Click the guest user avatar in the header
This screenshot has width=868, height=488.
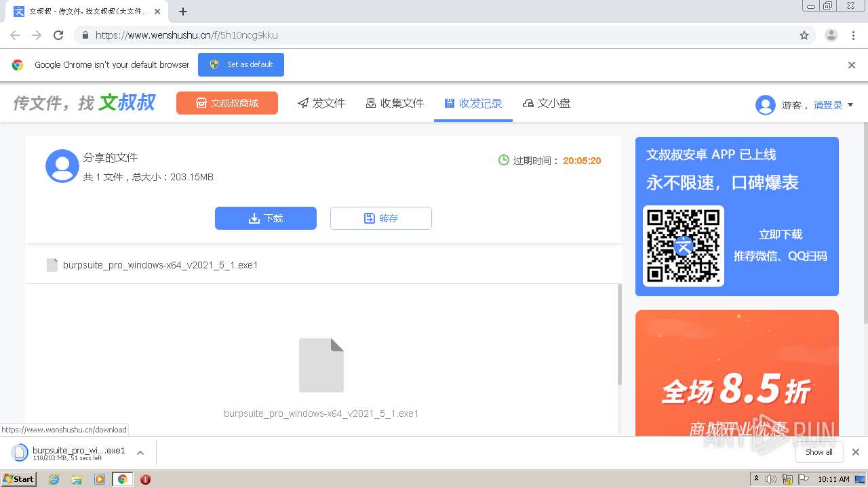click(x=766, y=105)
